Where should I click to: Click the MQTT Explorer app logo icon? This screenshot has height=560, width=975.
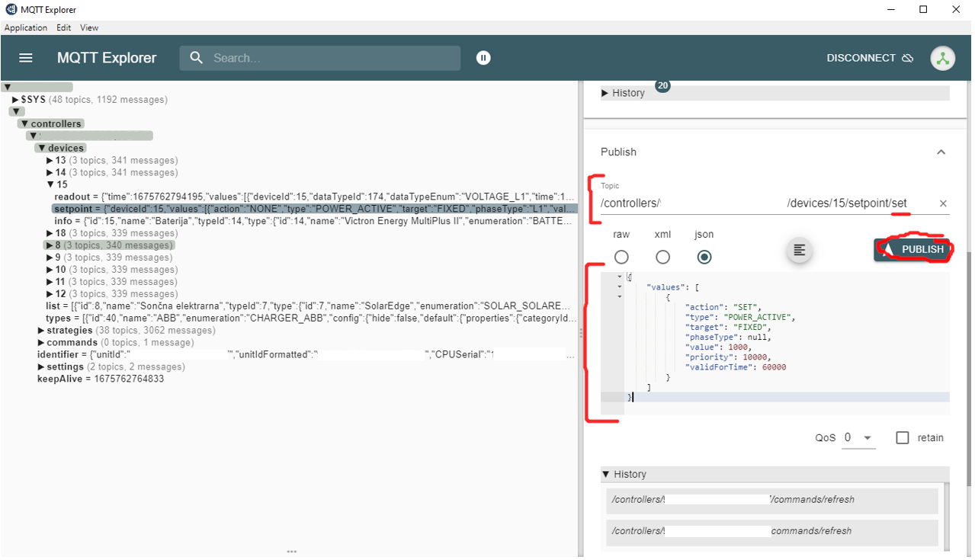point(11,10)
